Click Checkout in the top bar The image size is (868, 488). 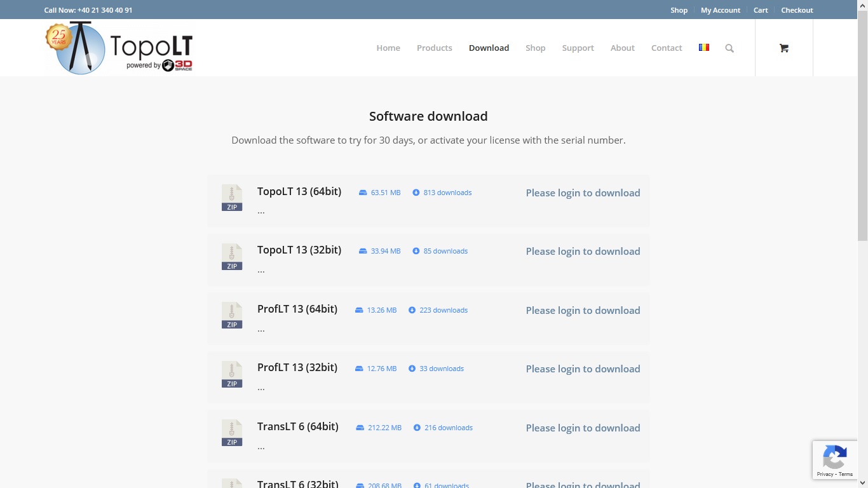(x=797, y=10)
